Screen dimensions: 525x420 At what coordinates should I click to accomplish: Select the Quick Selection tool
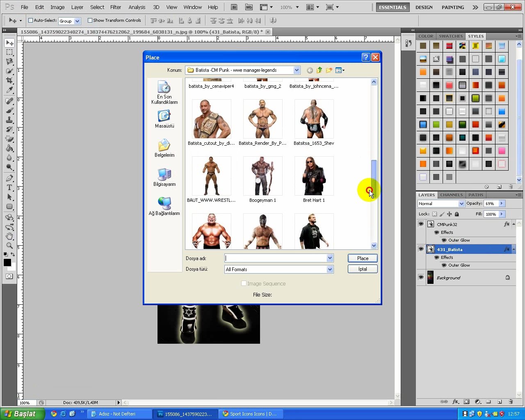click(x=9, y=71)
